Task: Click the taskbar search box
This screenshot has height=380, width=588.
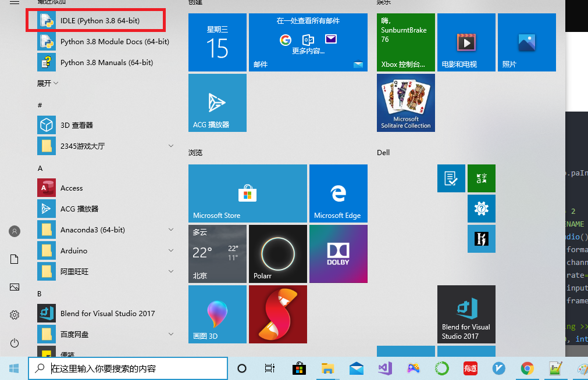Action: [x=128, y=369]
